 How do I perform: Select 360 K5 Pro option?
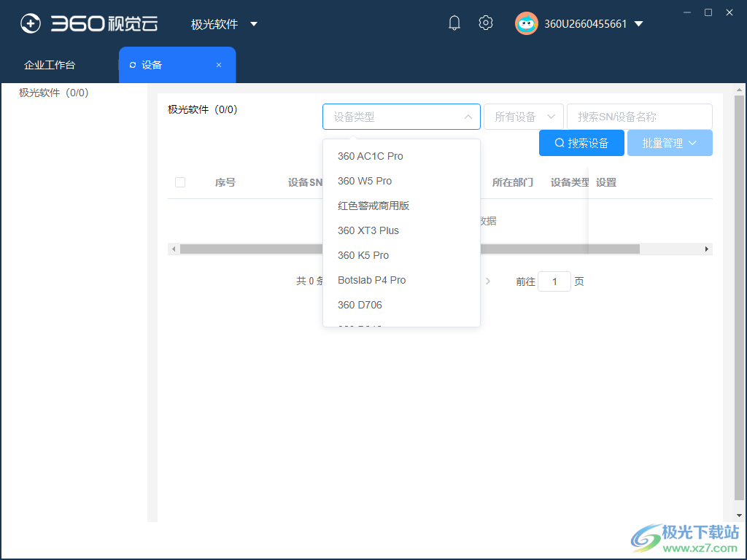point(401,255)
